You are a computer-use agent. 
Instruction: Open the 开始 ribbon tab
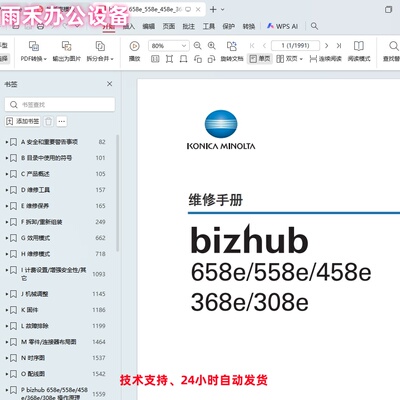click(109, 26)
